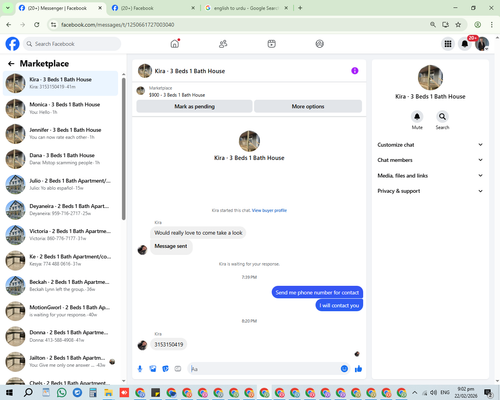
Task: Click 'Send me phone number for contact' message
Action: click(317, 292)
